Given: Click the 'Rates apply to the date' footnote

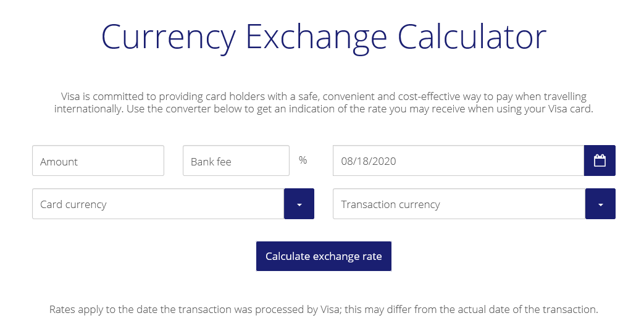Looking at the screenshot, I should 324,309.
